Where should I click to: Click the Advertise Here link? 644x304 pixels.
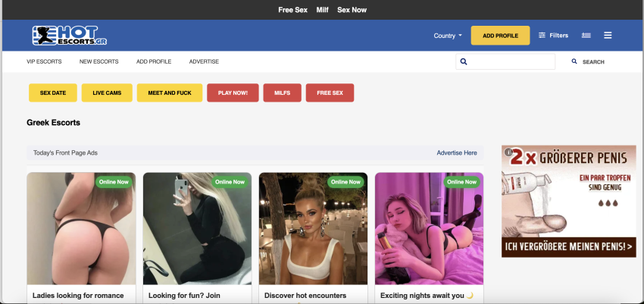click(x=457, y=153)
